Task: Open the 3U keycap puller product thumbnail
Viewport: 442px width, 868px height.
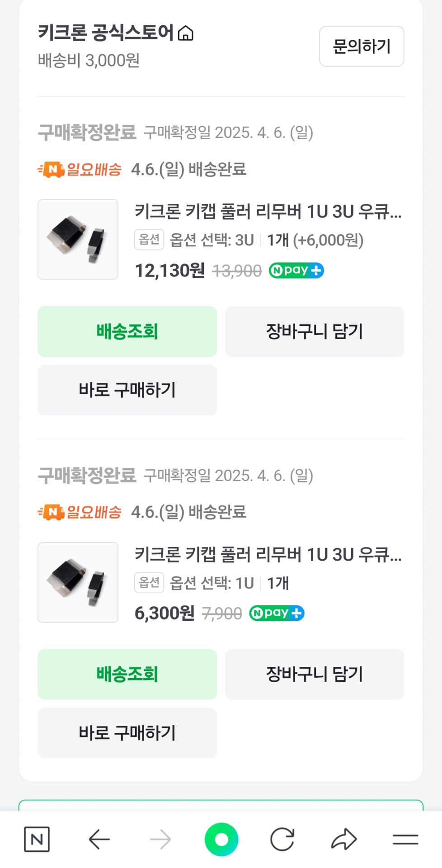Action: point(78,239)
